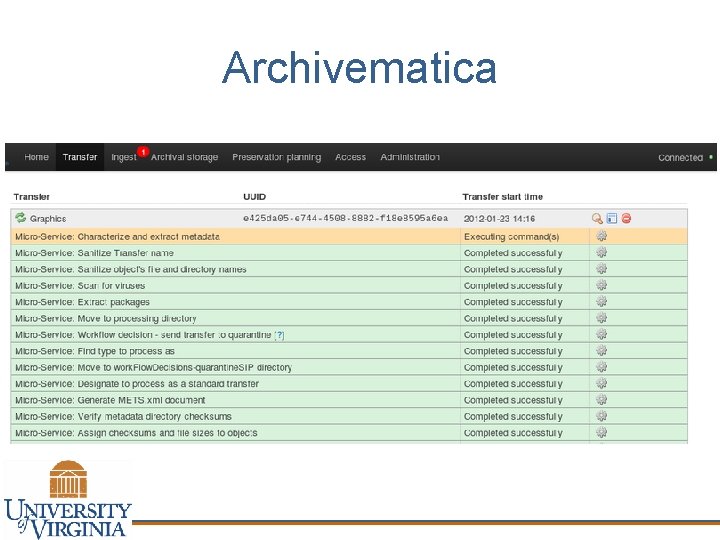This screenshot has height=540, width=720.
Task: Click the start time 2012-01-23 14:16
Action: tap(499, 219)
